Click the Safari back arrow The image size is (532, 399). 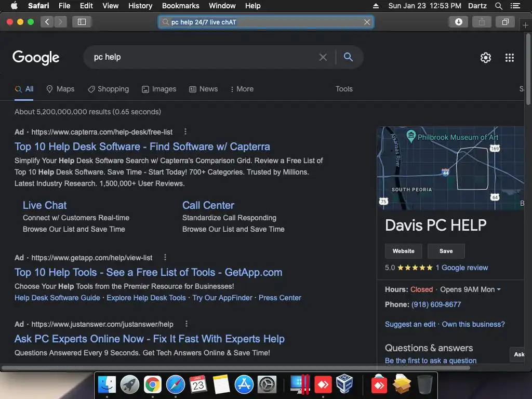pos(47,22)
